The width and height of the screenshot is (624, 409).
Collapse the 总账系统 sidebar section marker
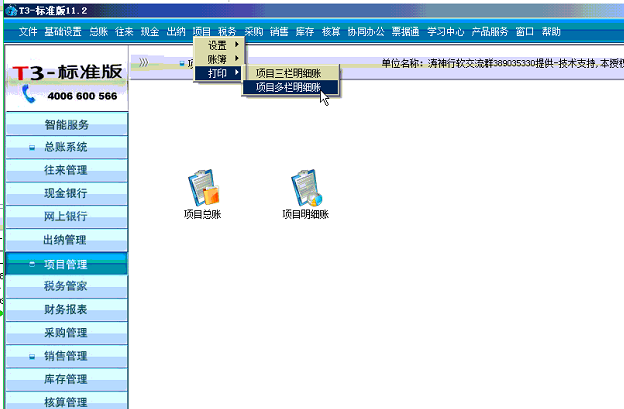[32, 148]
